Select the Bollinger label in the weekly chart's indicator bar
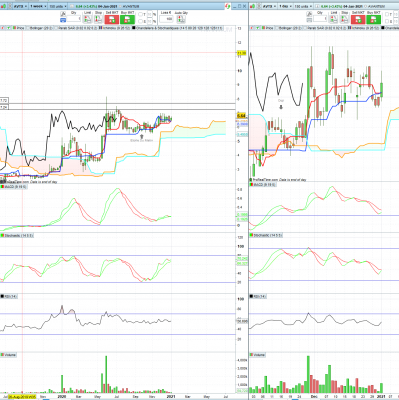The image size is (399, 400). tap(41, 28)
